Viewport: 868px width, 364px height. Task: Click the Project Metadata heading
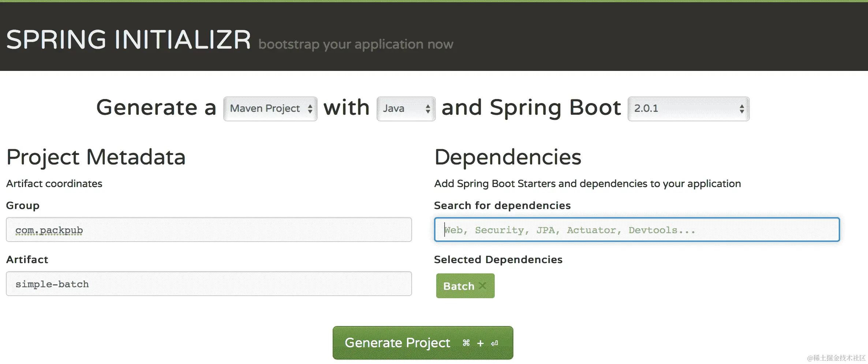(x=96, y=157)
